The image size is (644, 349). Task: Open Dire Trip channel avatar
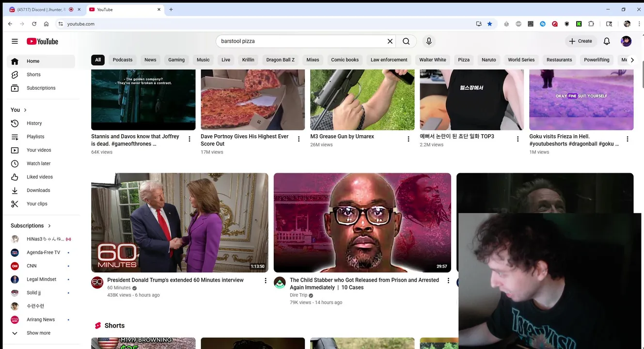tap(280, 283)
